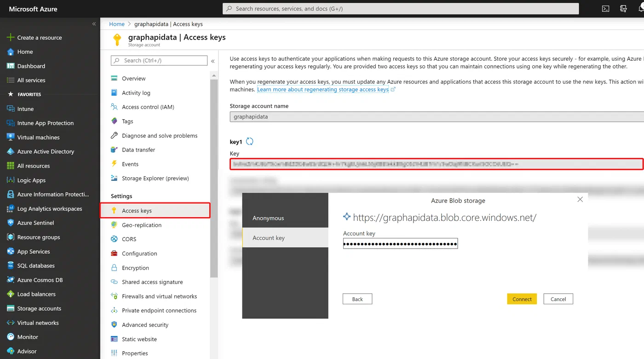Open Monitor in sidebar
Viewport: 644px width, 359px height.
click(x=28, y=337)
